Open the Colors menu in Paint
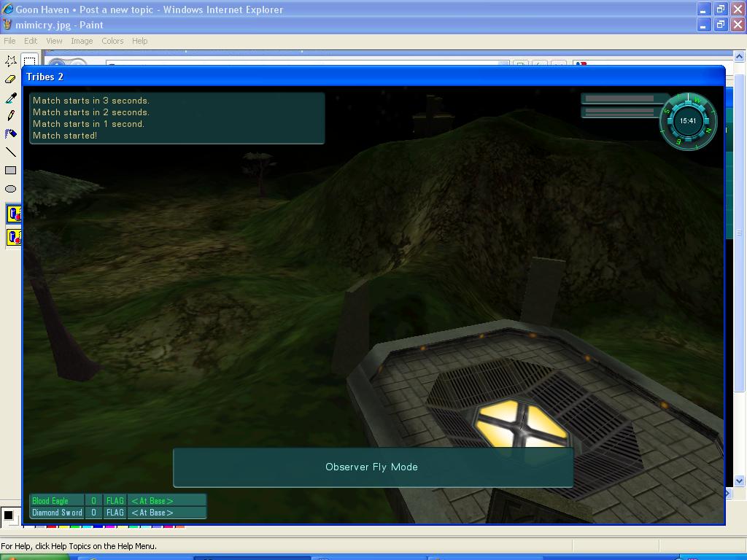 coord(112,41)
